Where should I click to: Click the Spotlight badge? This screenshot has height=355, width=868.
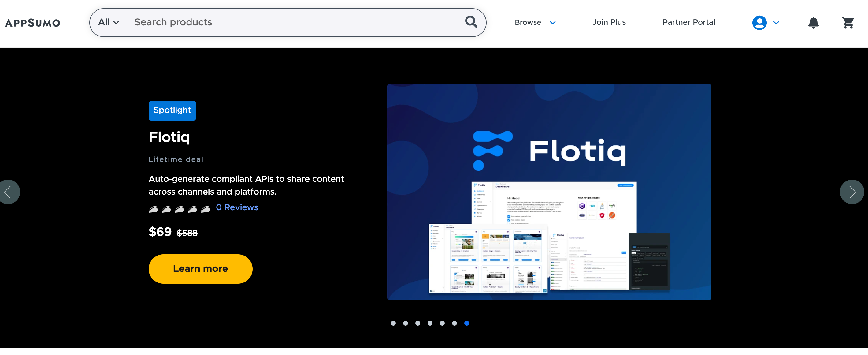click(x=172, y=110)
